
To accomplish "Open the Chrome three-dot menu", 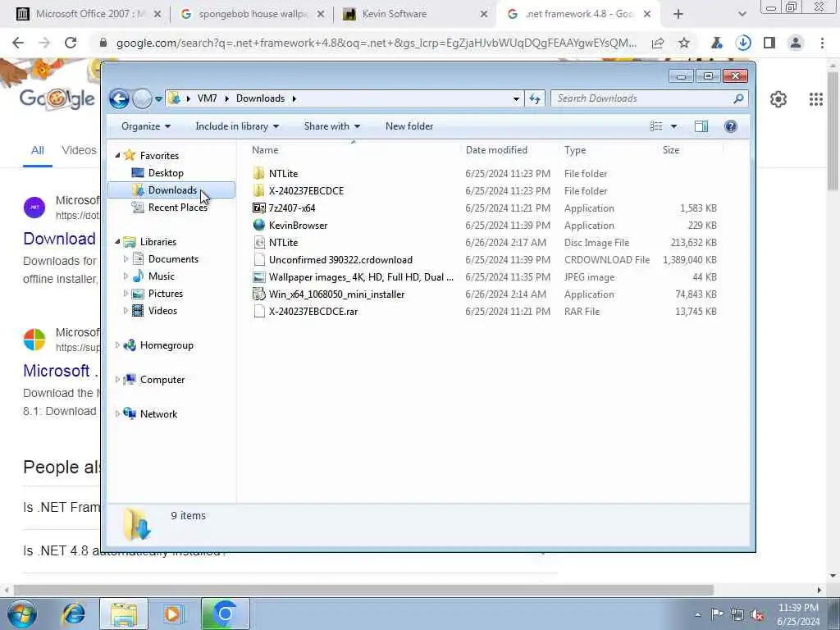I will 822,43.
